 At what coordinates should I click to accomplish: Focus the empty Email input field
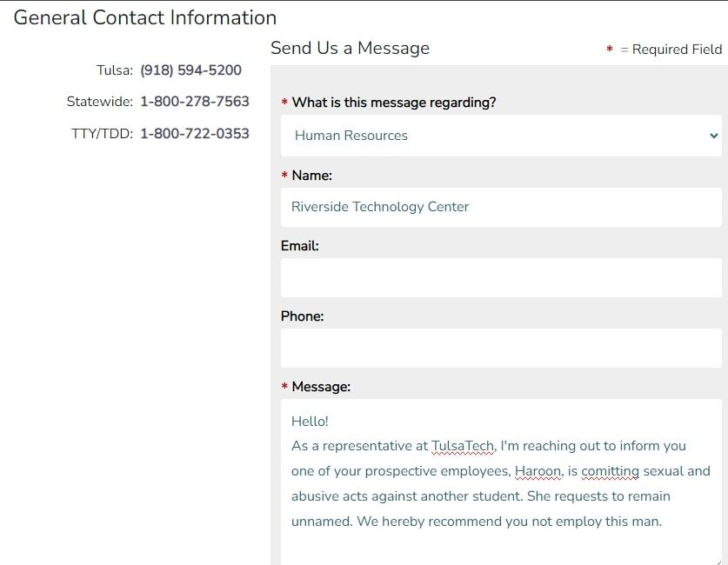(500, 277)
